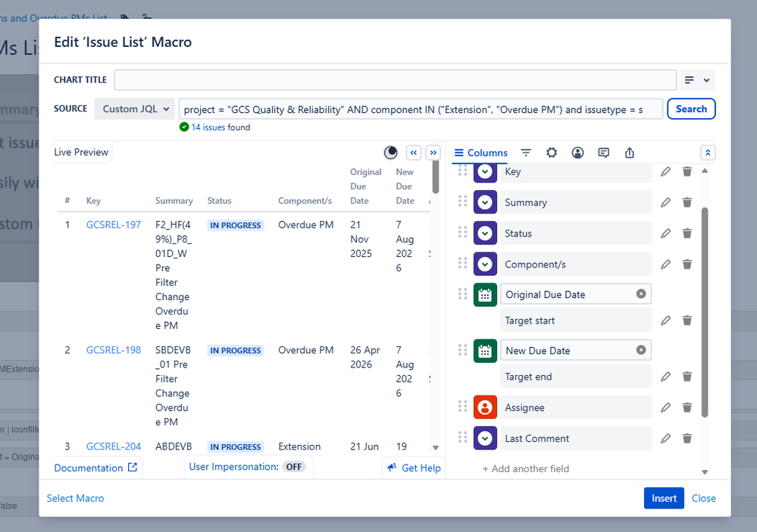Clear the Original Due Date label
Image resolution: width=757 pixels, height=532 pixels.
tap(640, 294)
